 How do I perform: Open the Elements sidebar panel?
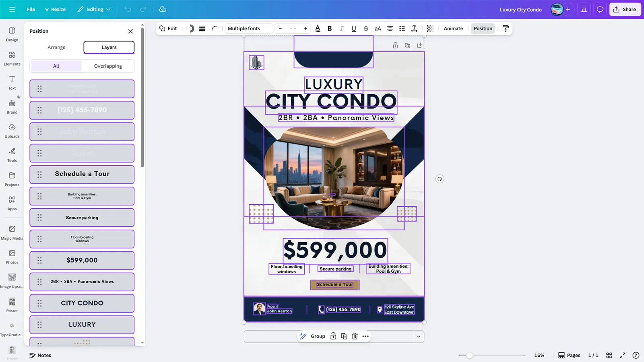pos(12,58)
